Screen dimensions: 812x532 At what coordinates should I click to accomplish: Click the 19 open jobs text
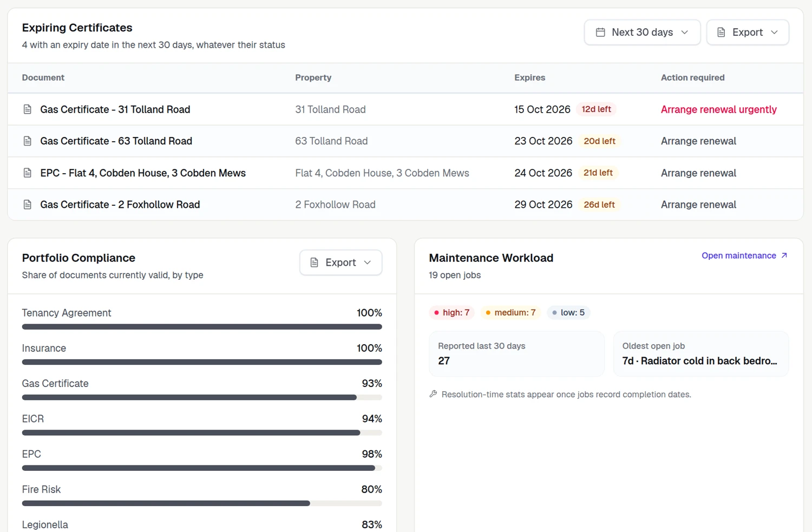(455, 275)
